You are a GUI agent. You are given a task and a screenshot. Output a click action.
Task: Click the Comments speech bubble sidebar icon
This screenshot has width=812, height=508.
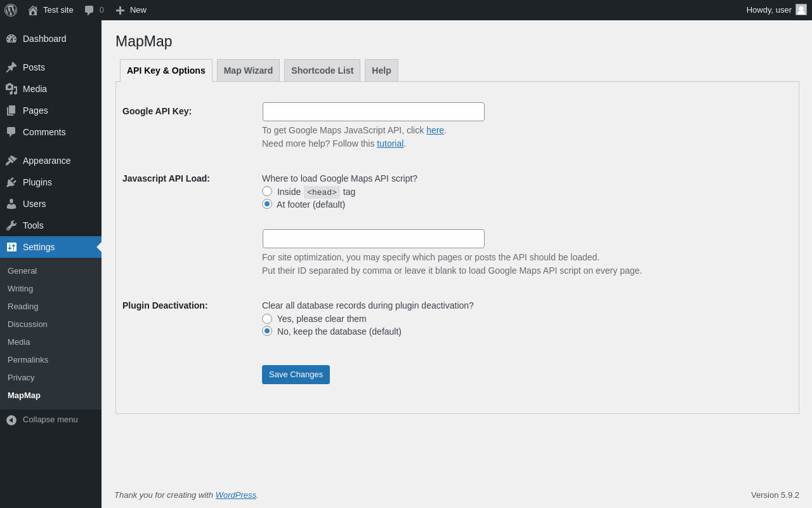tap(11, 132)
